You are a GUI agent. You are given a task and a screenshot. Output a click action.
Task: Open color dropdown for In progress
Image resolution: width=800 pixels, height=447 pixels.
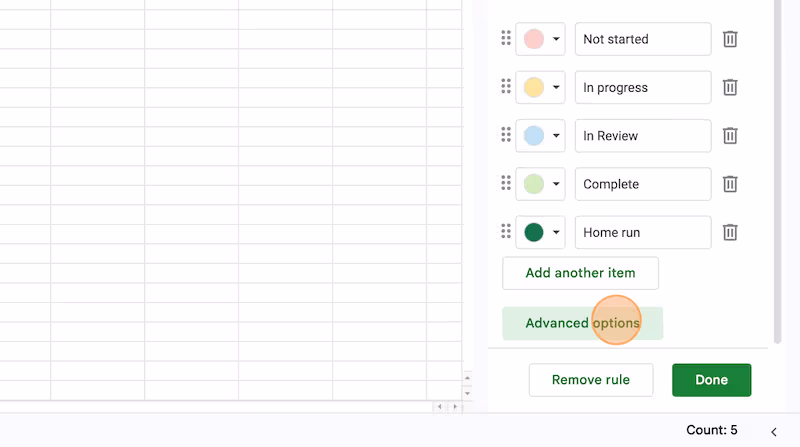tap(556, 87)
